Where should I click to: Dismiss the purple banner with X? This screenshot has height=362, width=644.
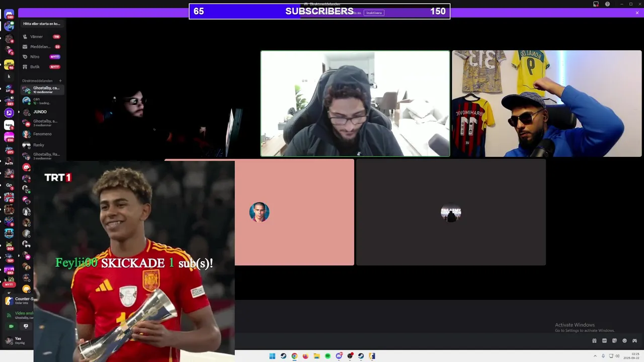pyautogui.click(x=637, y=13)
